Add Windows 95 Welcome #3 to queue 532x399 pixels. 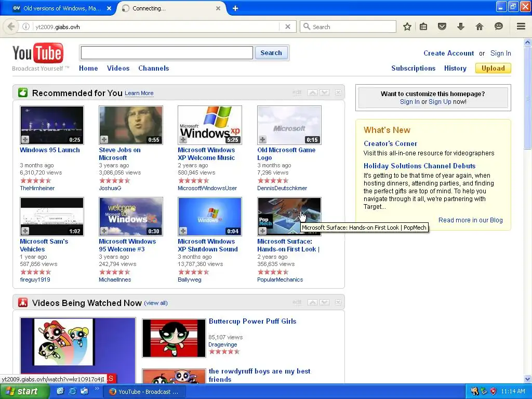click(104, 231)
